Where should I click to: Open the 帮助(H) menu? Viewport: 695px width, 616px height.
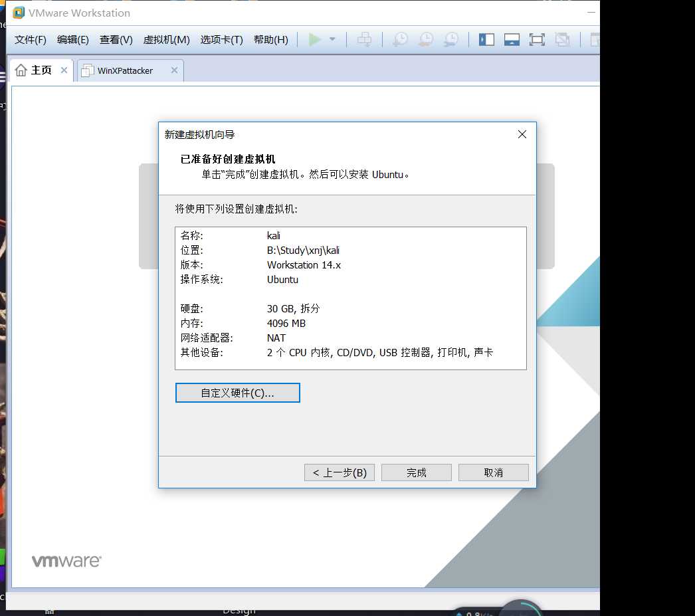click(271, 40)
